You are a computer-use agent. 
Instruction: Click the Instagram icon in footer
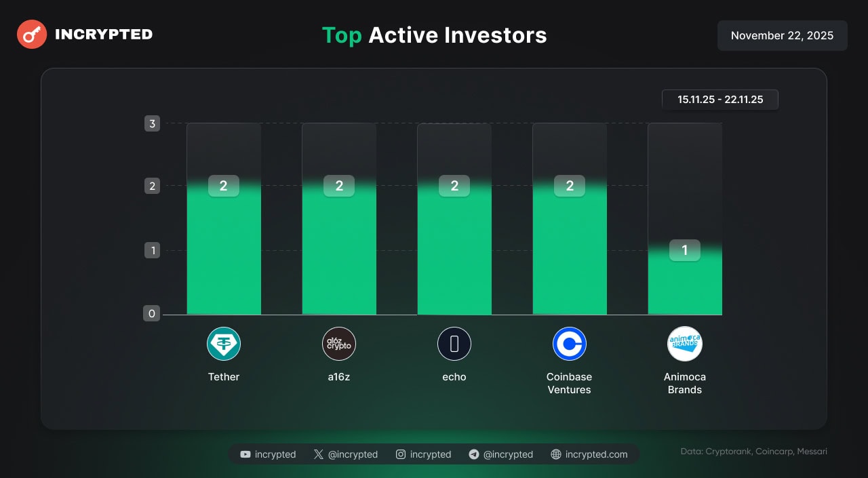pos(401,454)
